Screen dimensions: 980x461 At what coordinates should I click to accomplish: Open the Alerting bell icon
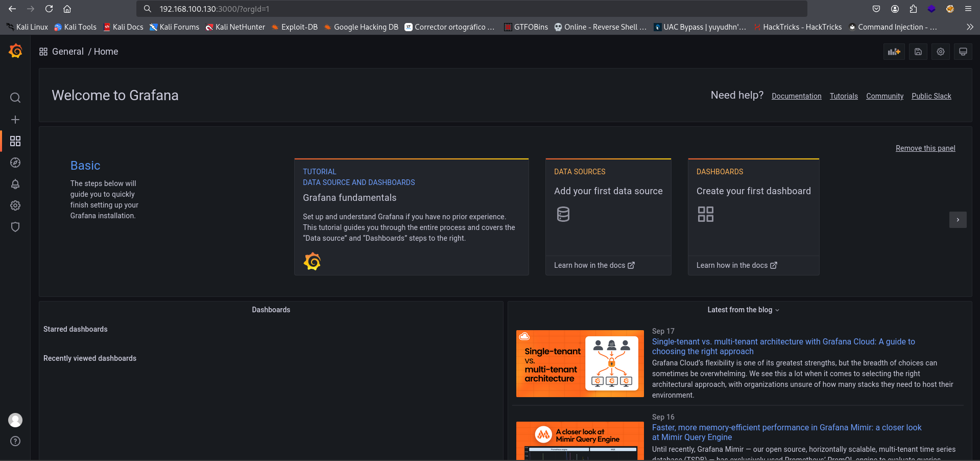click(x=15, y=184)
